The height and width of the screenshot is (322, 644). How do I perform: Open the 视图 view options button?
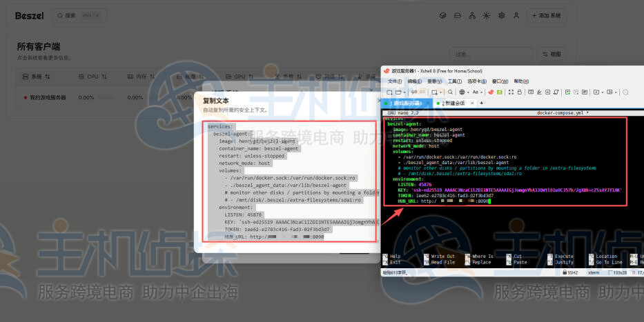pyautogui.click(x=552, y=54)
